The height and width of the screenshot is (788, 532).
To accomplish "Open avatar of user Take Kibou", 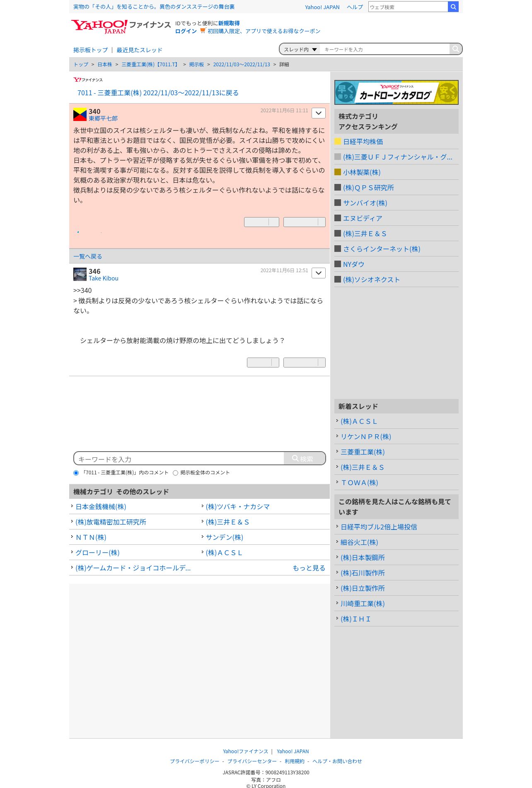I will click(80, 274).
